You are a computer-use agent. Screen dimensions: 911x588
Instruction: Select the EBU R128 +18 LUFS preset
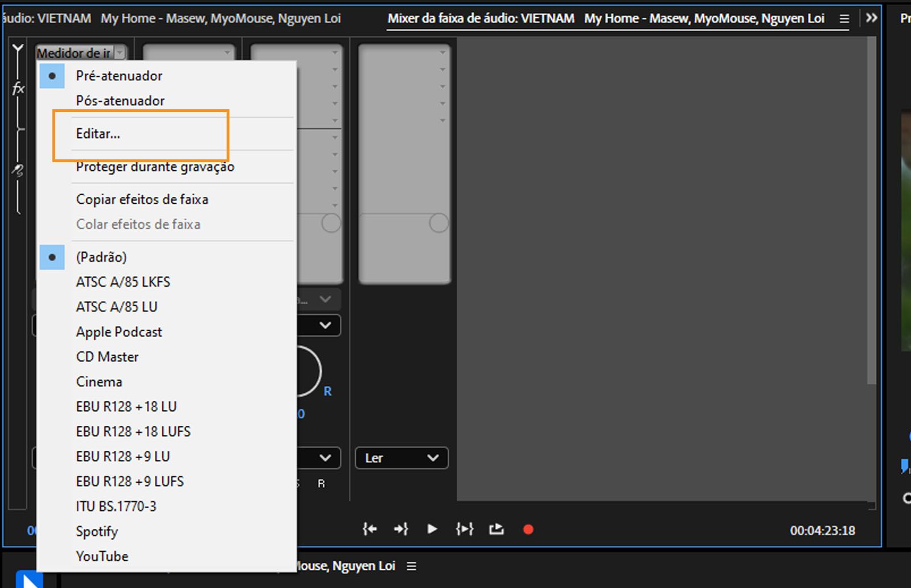[x=166, y=431]
